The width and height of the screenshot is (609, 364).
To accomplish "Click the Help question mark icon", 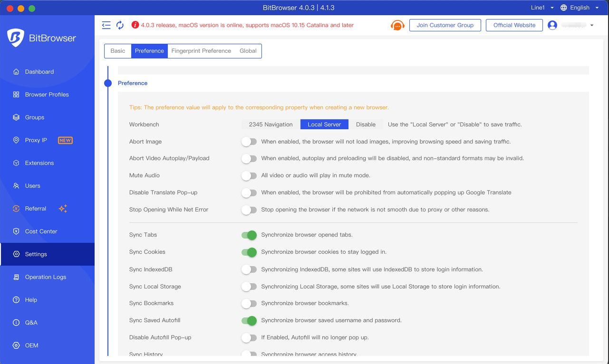I will [x=16, y=300].
